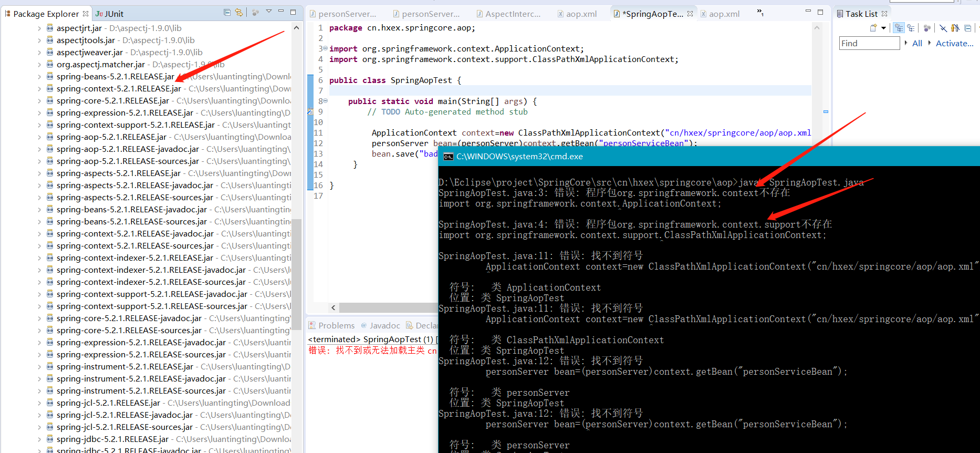Focus on Active Task in Package Explorer
980x453 pixels.
(255, 13)
